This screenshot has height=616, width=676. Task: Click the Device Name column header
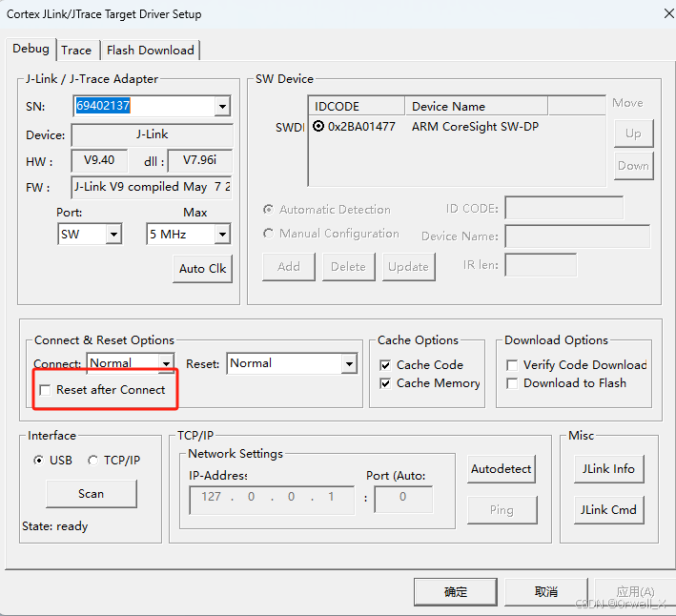click(477, 106)
